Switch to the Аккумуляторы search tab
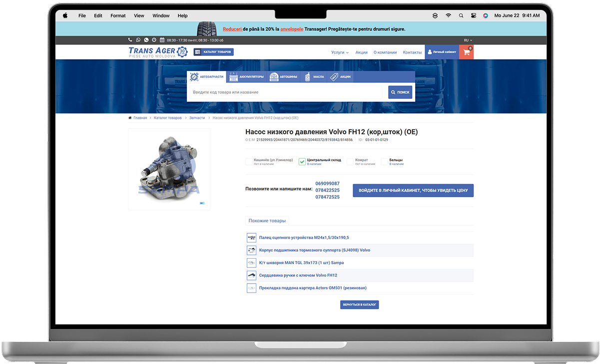Viewport: 600px width, 364px height. [246, 77]
